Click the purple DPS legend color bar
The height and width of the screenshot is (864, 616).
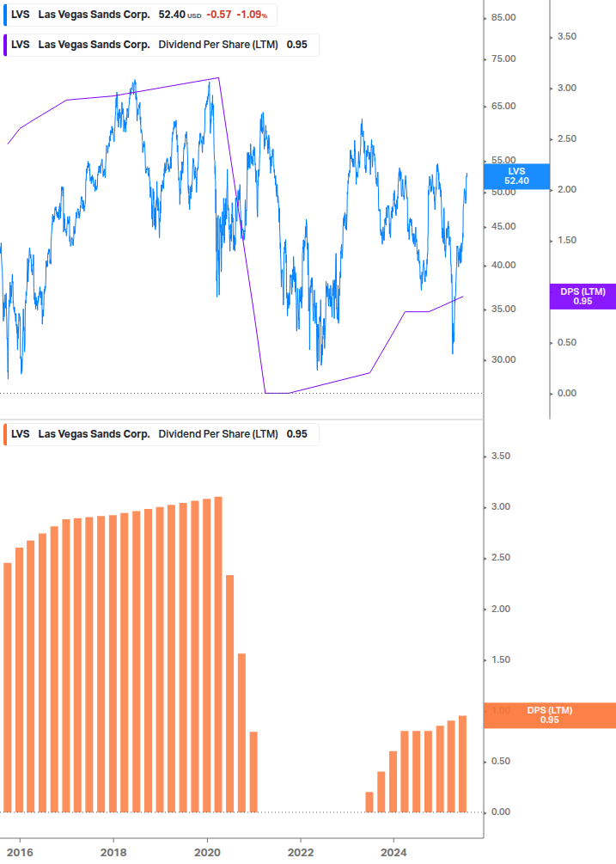(x=5, y=46)
